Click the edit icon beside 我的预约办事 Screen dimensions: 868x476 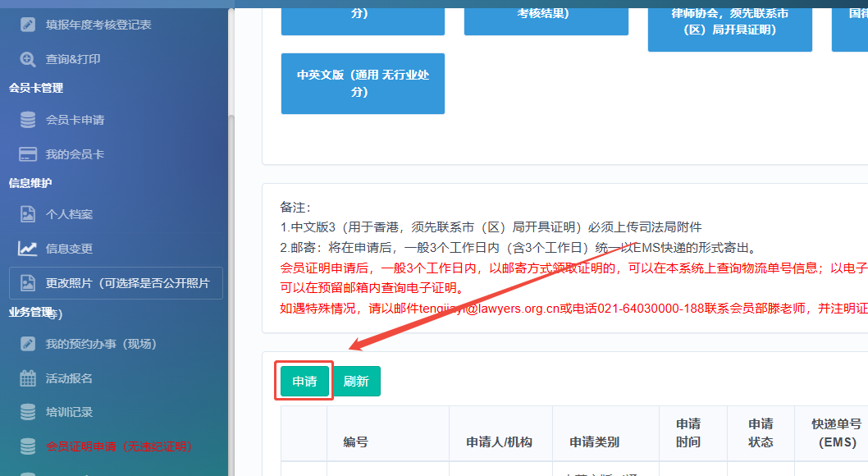(x=28, y=344)
